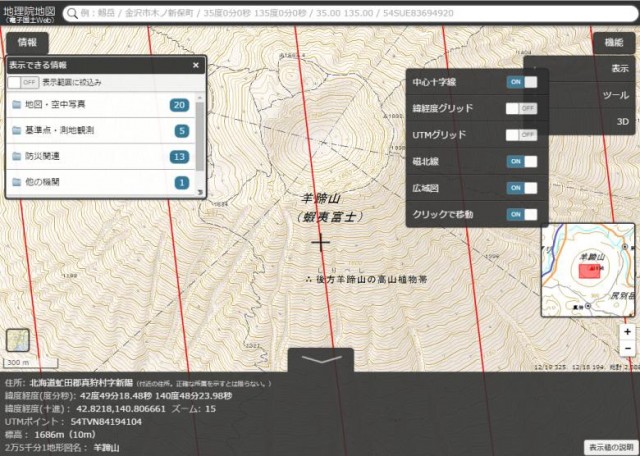Click the red rectangle in minimap
This screenshot has height=456, width=640.
[589, 271]
